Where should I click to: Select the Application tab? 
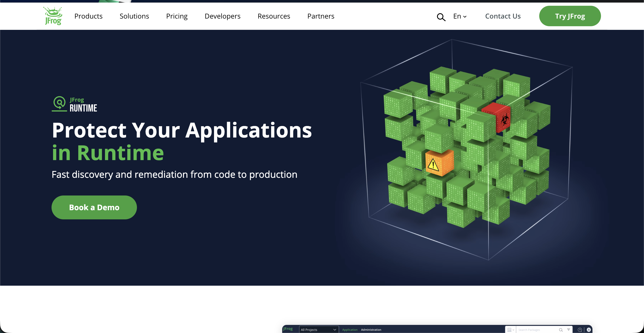point(350,330)
